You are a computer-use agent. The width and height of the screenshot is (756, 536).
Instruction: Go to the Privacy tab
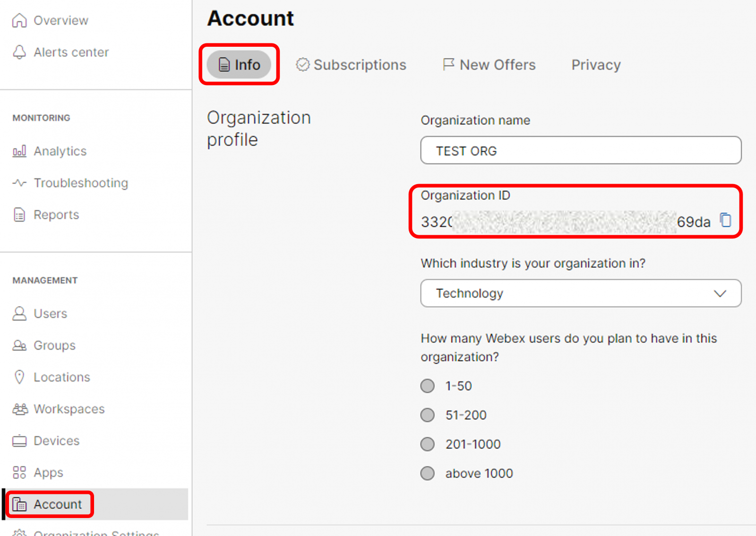(596, 65)
